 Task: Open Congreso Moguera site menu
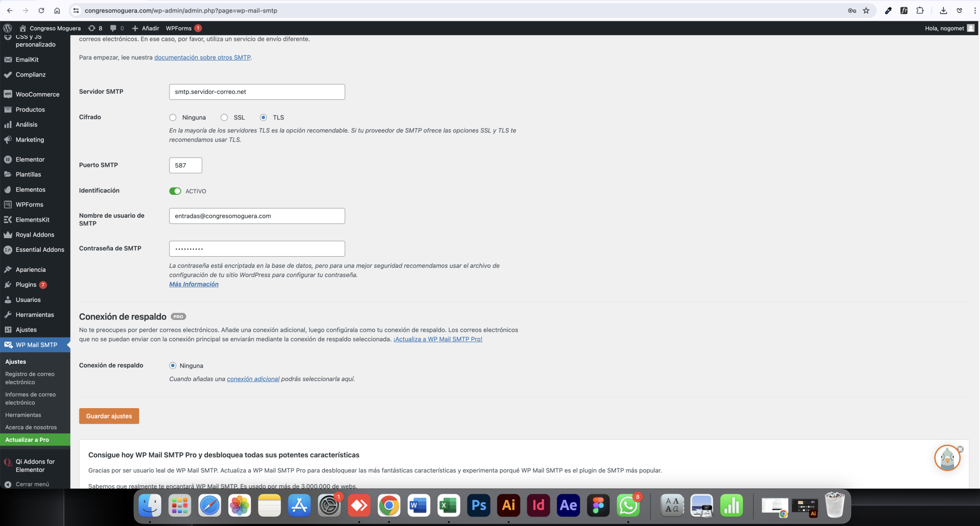pos(50,28)
